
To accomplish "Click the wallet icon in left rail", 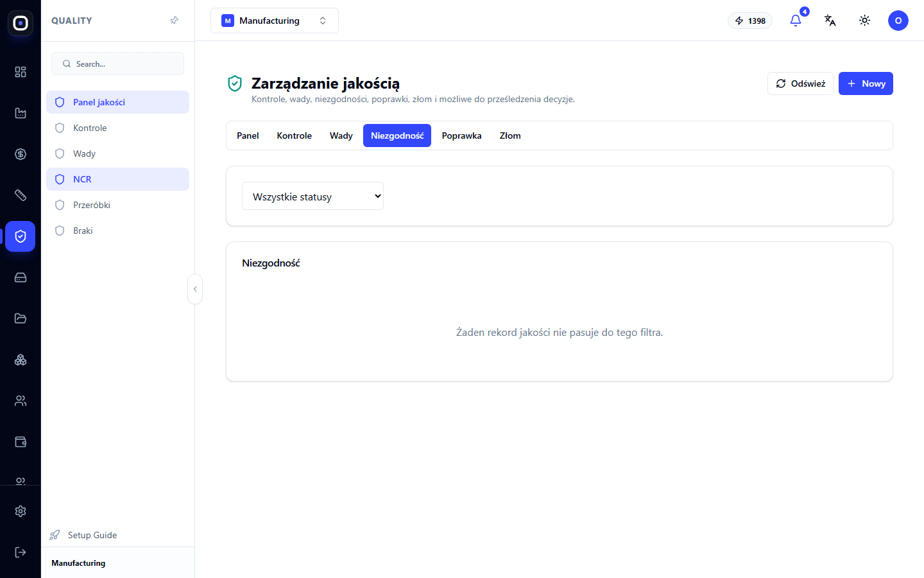I will (21, 442).
